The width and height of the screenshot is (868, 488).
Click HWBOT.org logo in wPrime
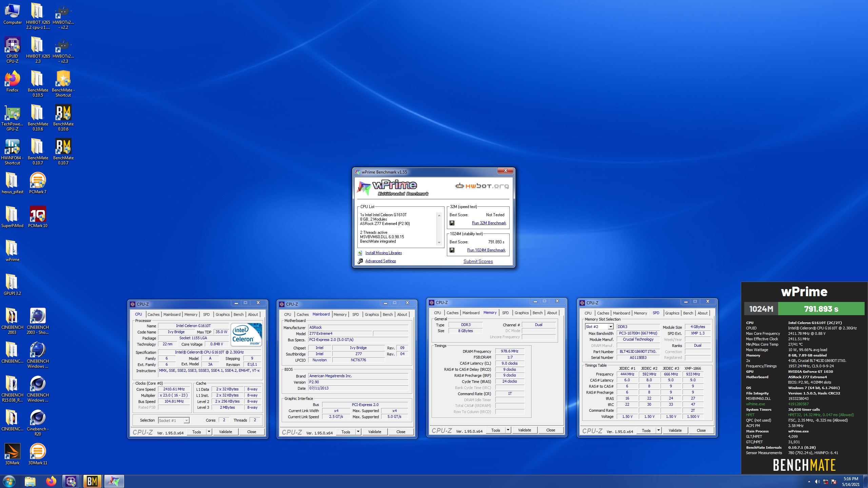(x=481, y=186)
